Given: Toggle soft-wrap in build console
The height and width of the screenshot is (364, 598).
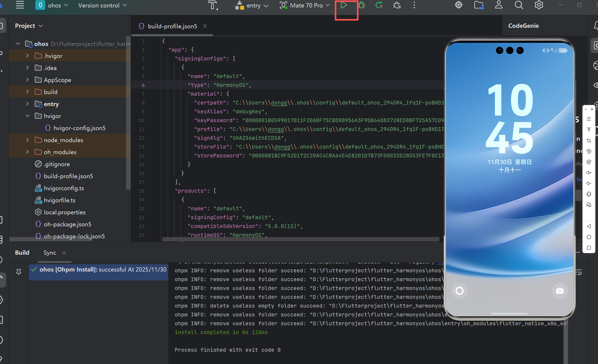Looking at the screenshot, I should 579,273.
